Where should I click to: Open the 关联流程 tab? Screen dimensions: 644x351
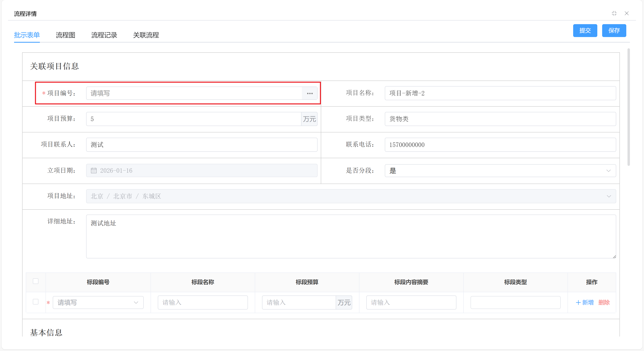[x=146, y=35]
